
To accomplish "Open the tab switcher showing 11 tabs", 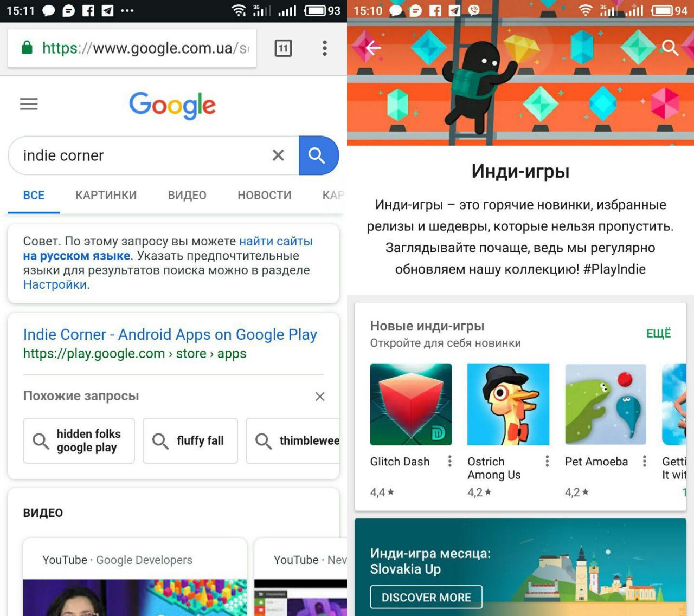I will pyautogui.click(x=283, y=48).
